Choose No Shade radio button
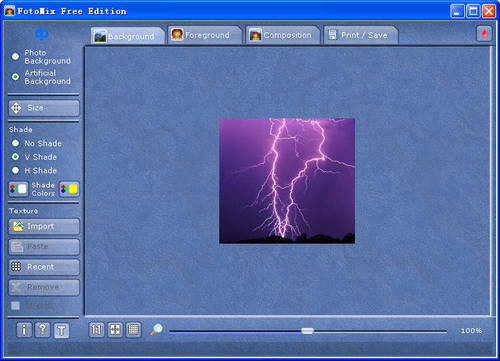500x361 pixels. click(x=15, y=143)
